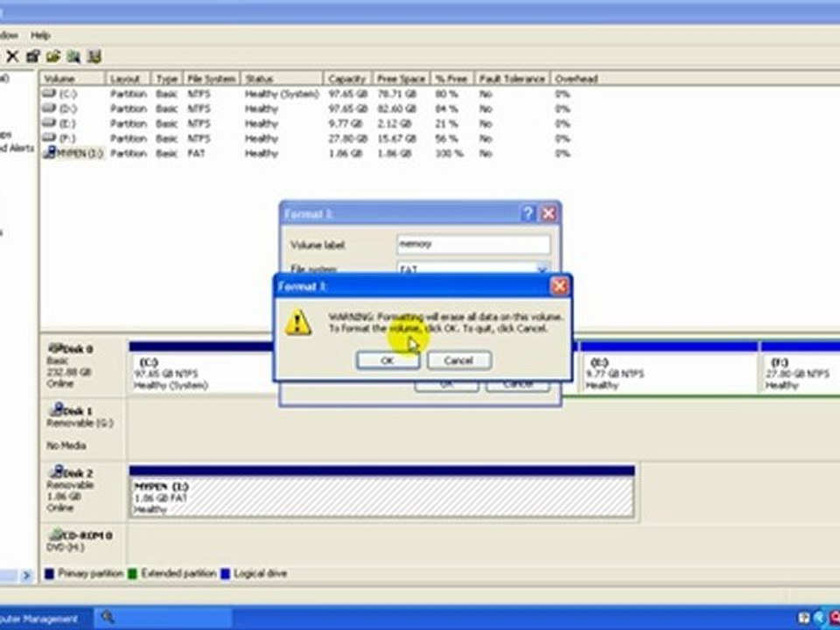Click the Disk 1 removable icon
840x630 pixels.
point(56,409)
